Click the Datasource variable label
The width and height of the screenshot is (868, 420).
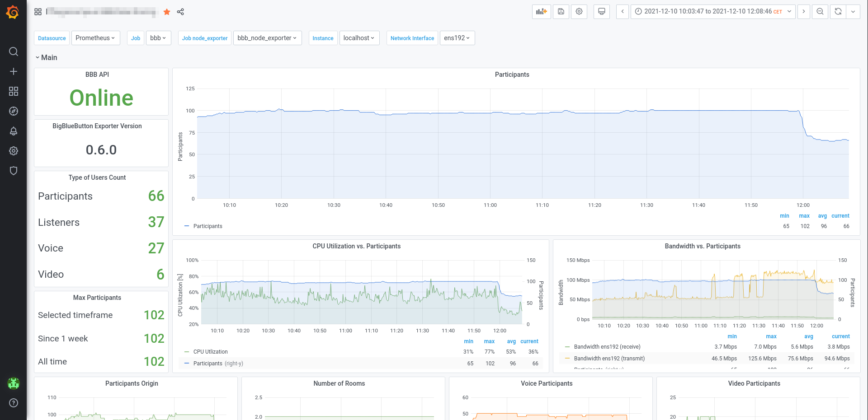click(52, 38)
